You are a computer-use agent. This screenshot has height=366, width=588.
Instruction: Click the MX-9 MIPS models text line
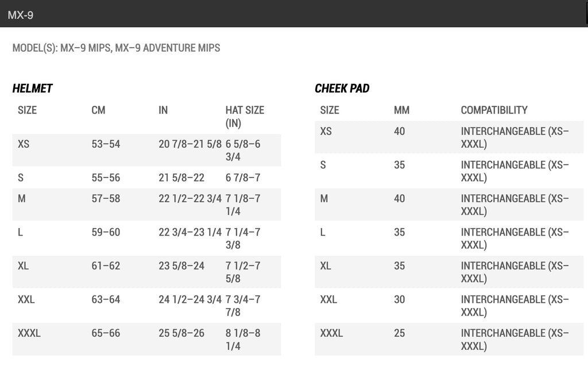116,48
